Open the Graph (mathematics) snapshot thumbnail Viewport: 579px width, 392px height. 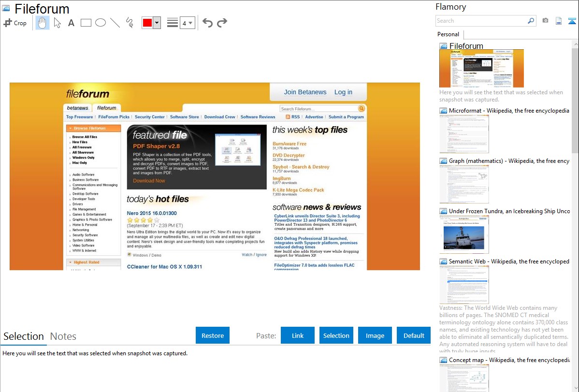pos(464,184)
